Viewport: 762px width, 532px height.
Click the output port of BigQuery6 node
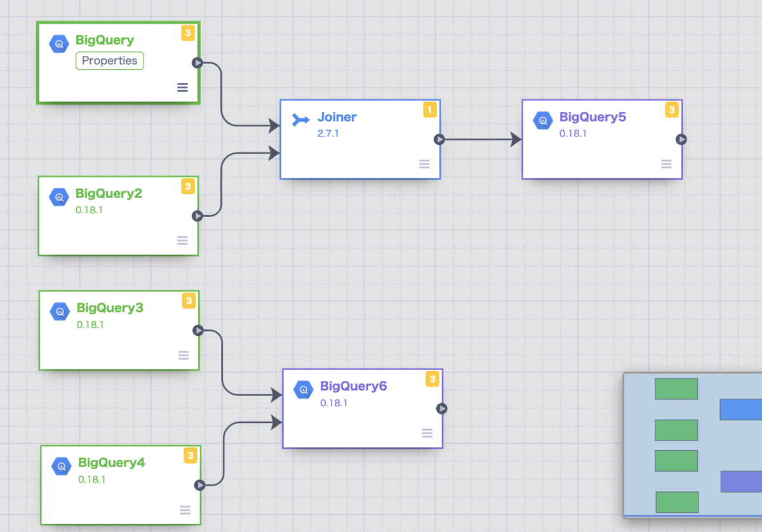point(442,409)
